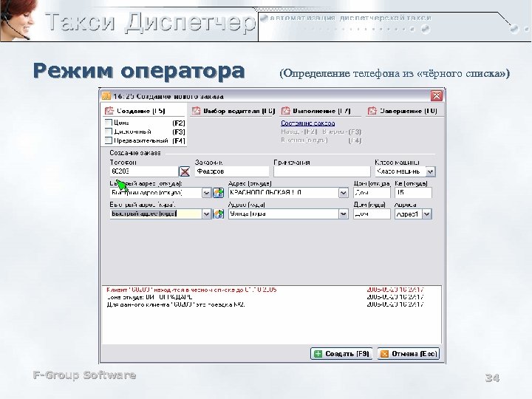532x399 pixels.
Task: Click the order window title bar icon
Action: [106, 96]
